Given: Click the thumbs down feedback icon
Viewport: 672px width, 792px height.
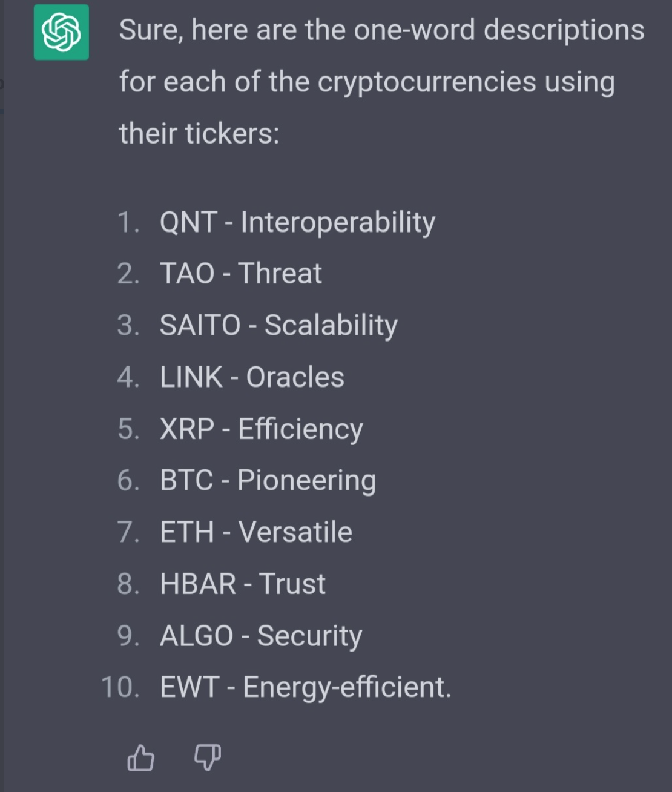Looking at the screenshot, I should point(207,757).
